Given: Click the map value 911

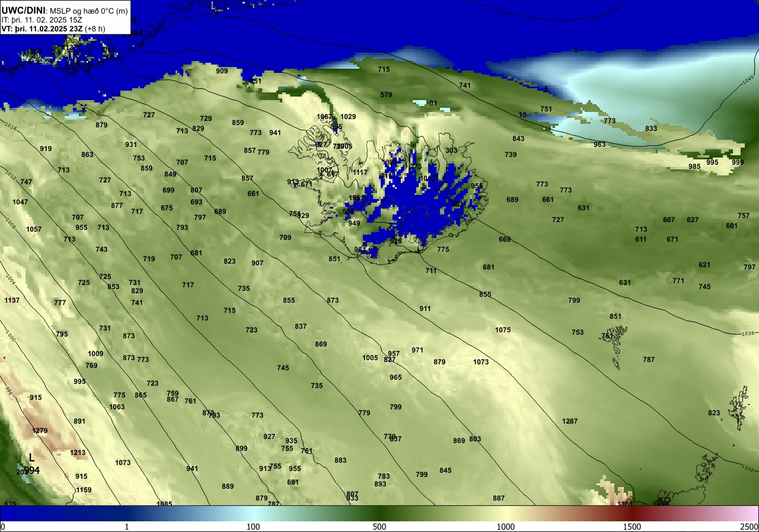Looking at the screenshot, I should coord(425,309).
